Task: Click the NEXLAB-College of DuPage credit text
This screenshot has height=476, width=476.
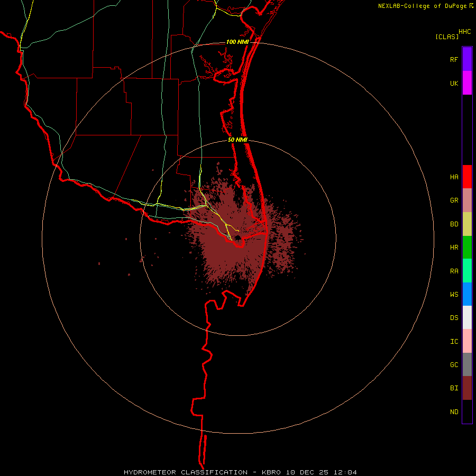Action: click(422, 6)
